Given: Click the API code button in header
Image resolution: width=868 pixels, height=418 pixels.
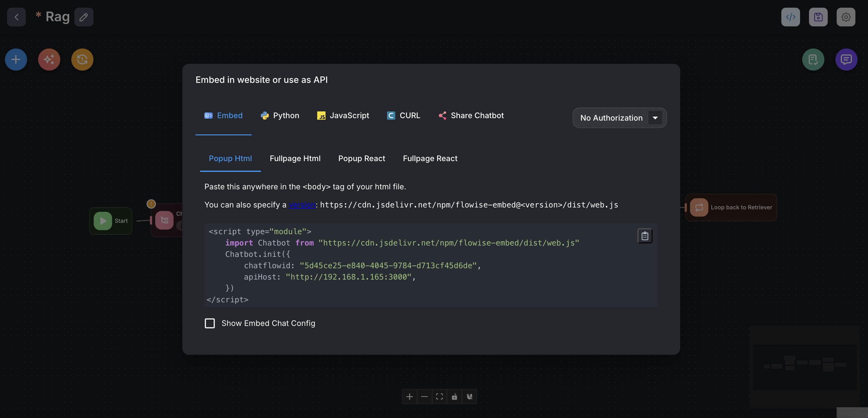Looking at the screenshot, I should pos(790,17).
